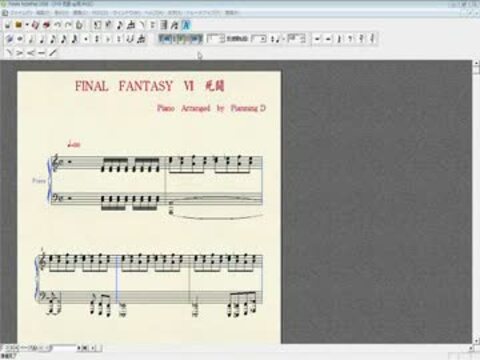Click the vertical scrollbar up arrow
This screenshot has height=360, width=480.
(x=476, y=63)
